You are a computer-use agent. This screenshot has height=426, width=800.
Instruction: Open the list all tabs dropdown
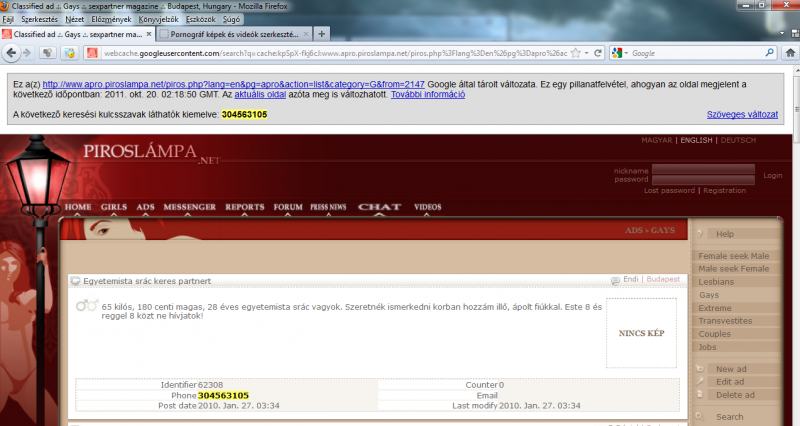pos(782,33)
